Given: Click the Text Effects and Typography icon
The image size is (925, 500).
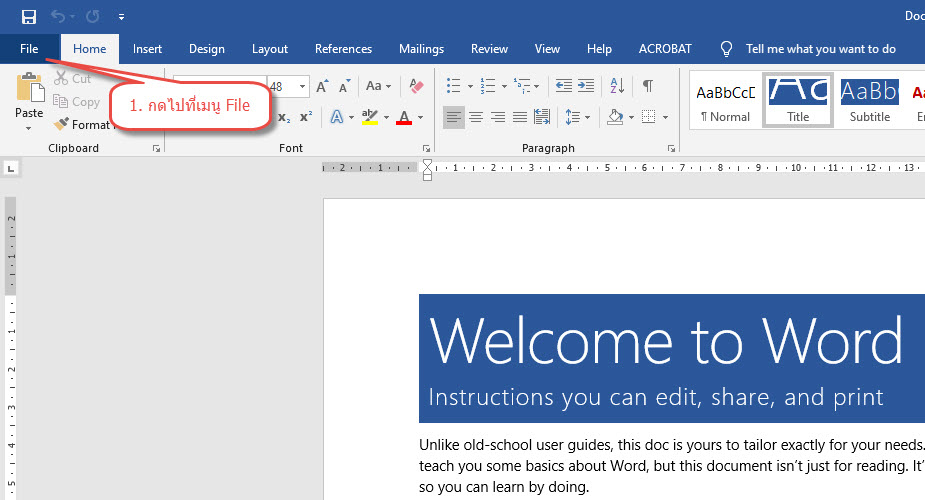Looking at the screenshot, I should (x=336, y=117).
